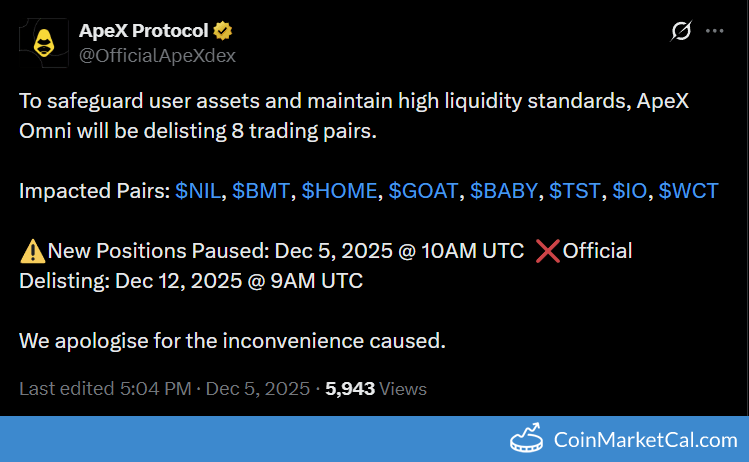Click the gold verified badge icon
This screenshot has height=462, width=749.
[223, 31]
